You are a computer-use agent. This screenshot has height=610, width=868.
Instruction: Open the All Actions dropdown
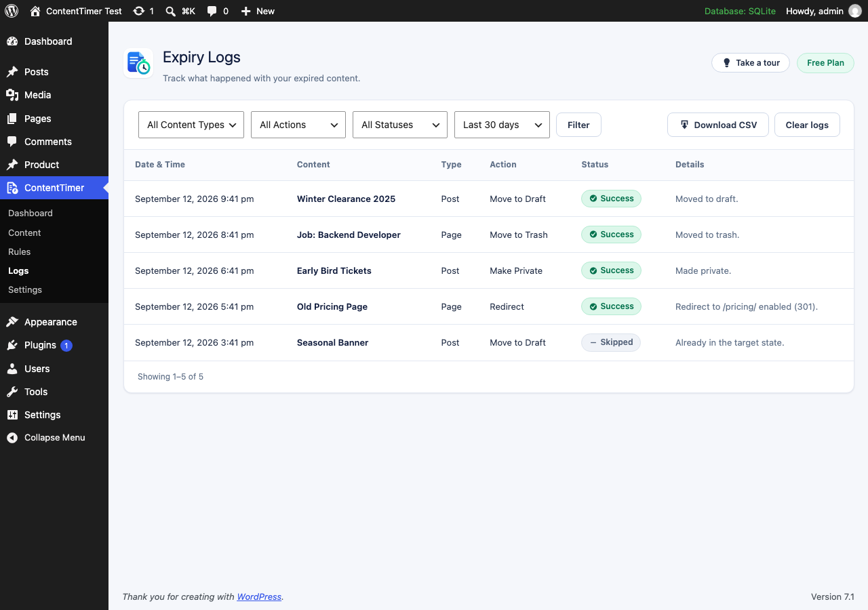click(x=298, y=125)
